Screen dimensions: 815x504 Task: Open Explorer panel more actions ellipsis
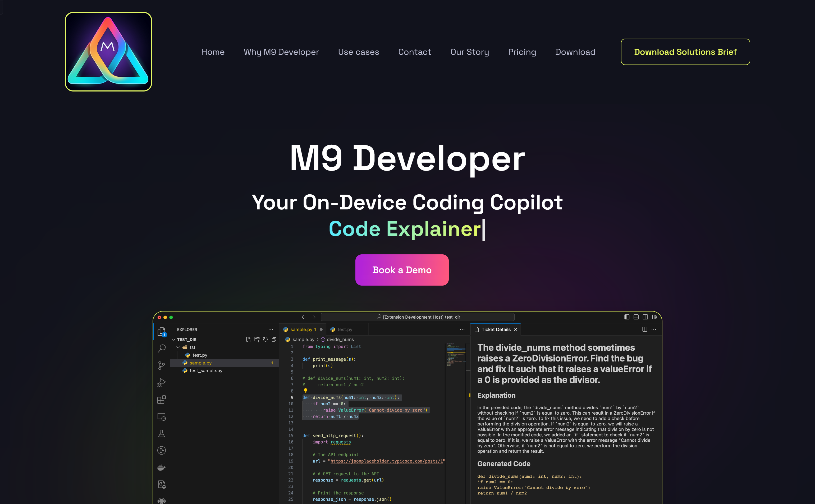pyautogui.click(x=271, y=329)
